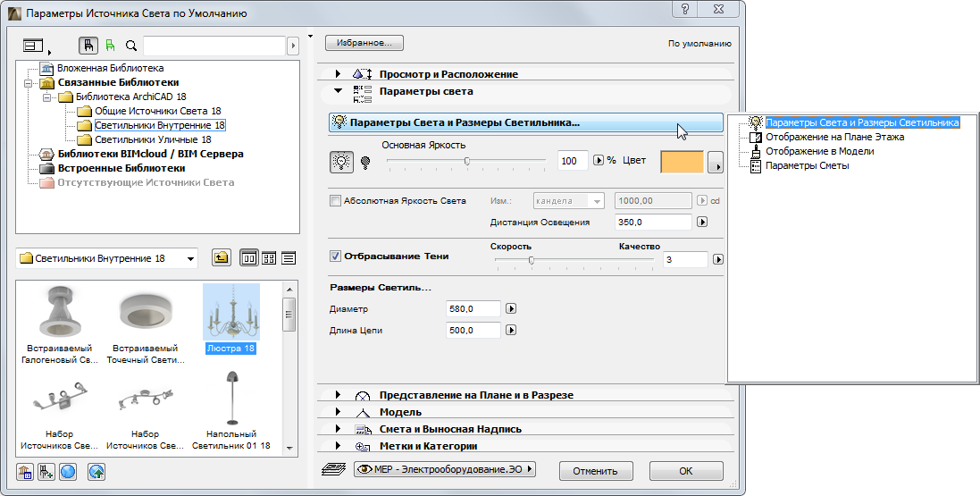Click the light off bulb icon
The image size is (980, 496).
tap(365, 163)
